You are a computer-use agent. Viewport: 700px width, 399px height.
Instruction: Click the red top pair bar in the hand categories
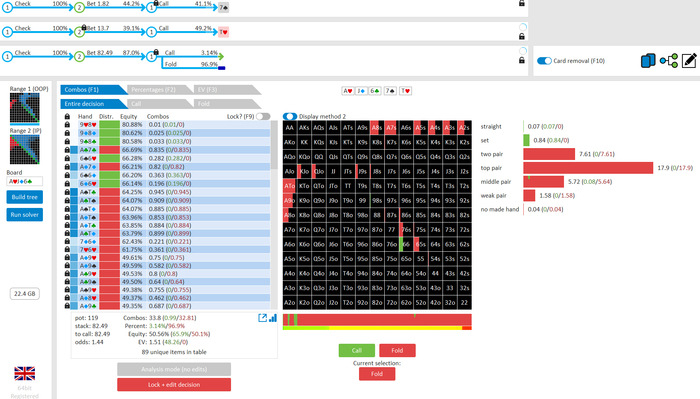click(x=588, y=168)
